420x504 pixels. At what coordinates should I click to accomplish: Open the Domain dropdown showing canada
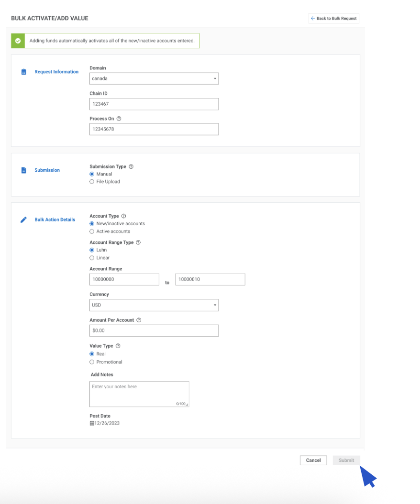(x=154, y=78)
